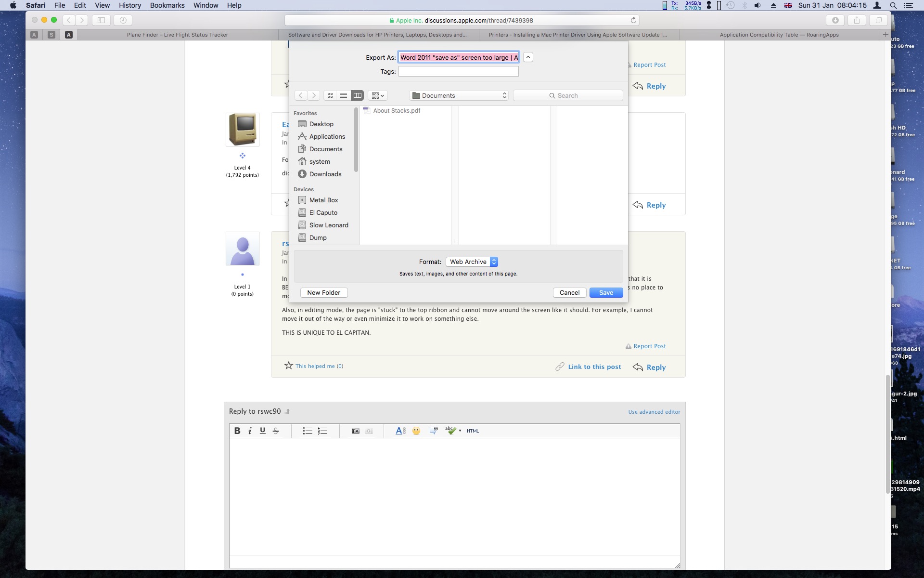Click the Bold formatting icon in editor
The height and width of the screenshot is (578, 924).
point(237,431)
